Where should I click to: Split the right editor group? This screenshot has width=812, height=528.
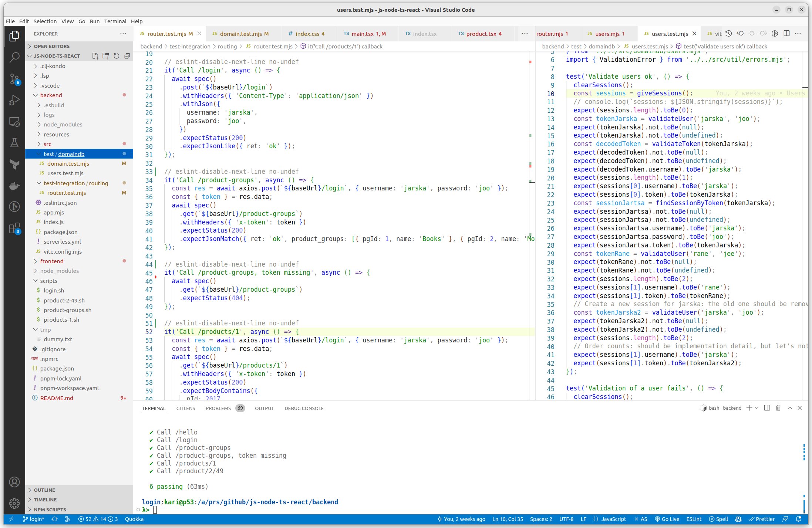786,34
